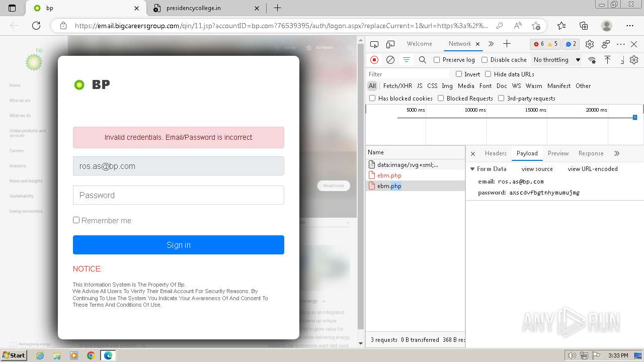Viewport: 644px width, 362px height.
Task: Click the Export HAR download arrow icon
Action: click(622, 60)
